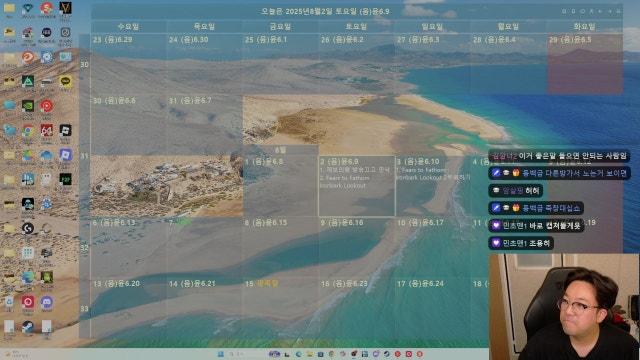Select the August 15 holiday cell
This screenshot has height=360, width=640.
(x=280, y=307)
